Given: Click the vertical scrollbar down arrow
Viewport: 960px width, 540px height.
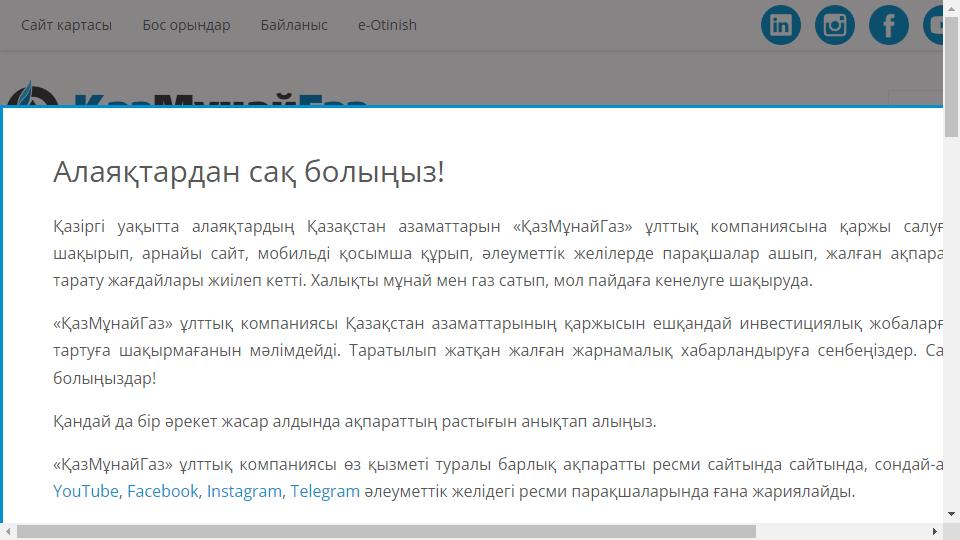Looking at the screenshot, I should pos(951,514).
